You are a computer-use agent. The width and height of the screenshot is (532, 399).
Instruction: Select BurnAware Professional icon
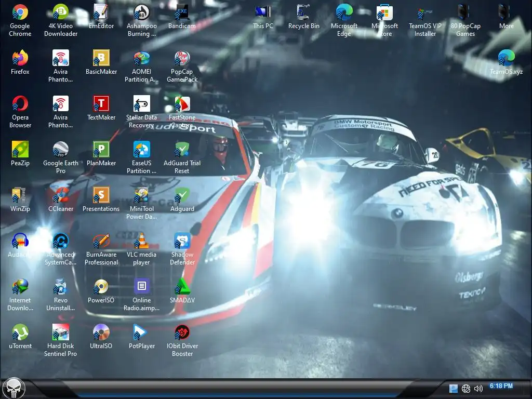point(101,241)
